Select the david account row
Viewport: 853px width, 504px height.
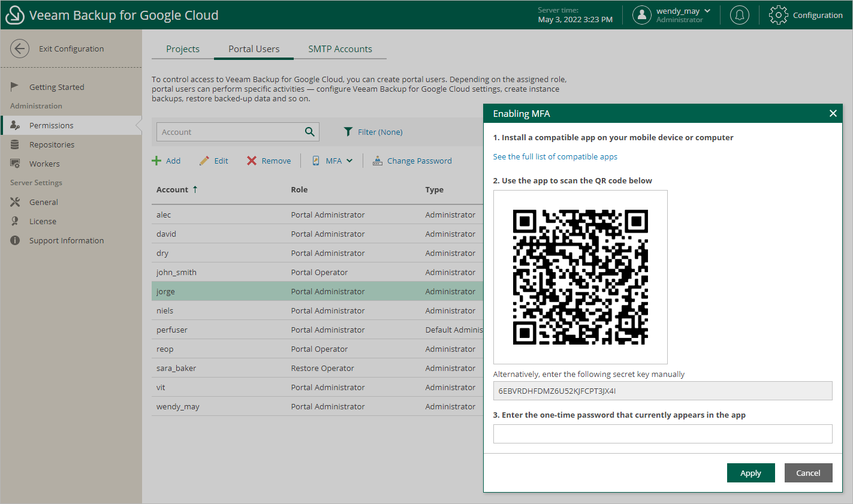(x=317, y=234)
